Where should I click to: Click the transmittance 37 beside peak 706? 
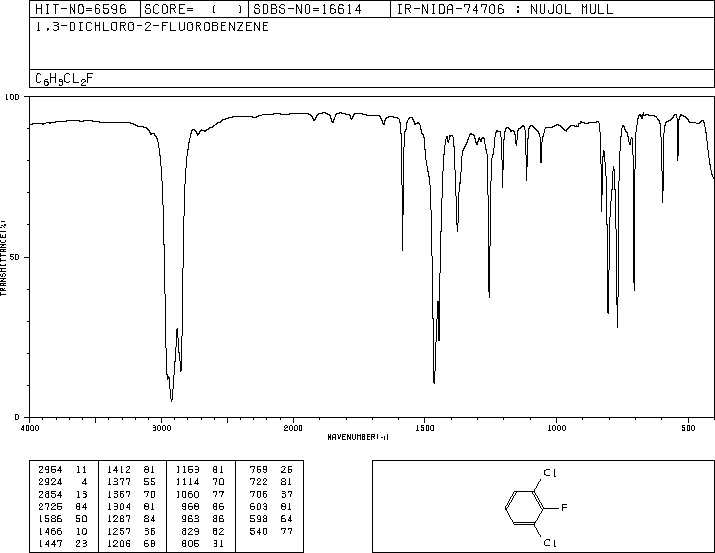coord(286,495)
